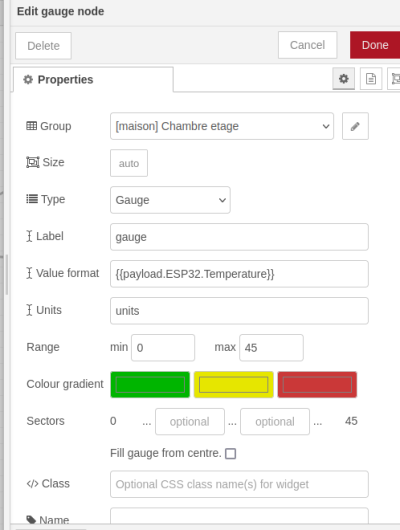400x530 pixels.
Task: Click the Size resize icon
Action: pos(33,162)
